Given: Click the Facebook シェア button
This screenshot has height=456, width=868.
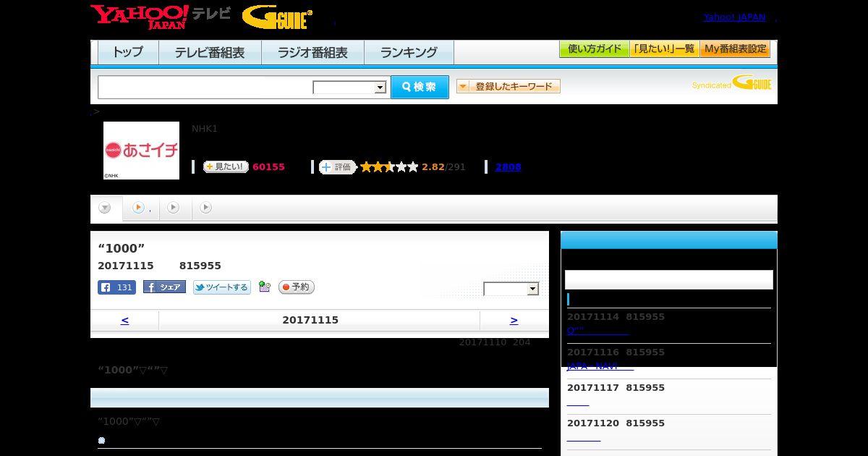Looking at the screenshot, I should [x=164, y=287].
